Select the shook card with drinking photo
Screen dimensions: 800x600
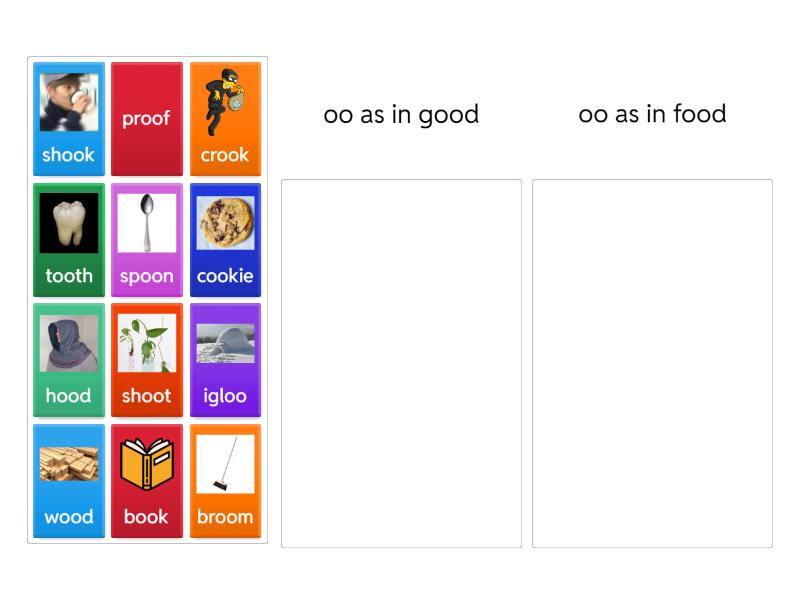click(68, 119)
